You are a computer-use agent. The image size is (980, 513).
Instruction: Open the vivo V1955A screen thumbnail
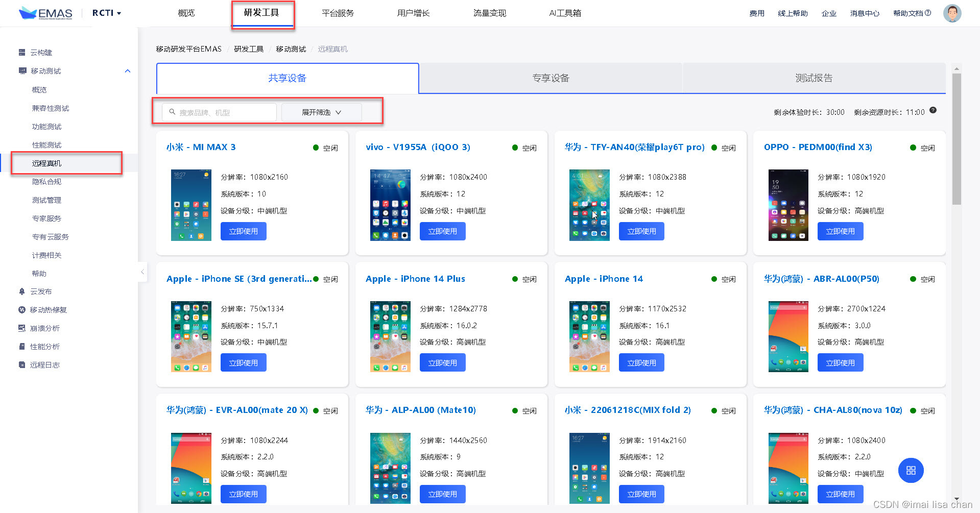[x=390, y=205]
